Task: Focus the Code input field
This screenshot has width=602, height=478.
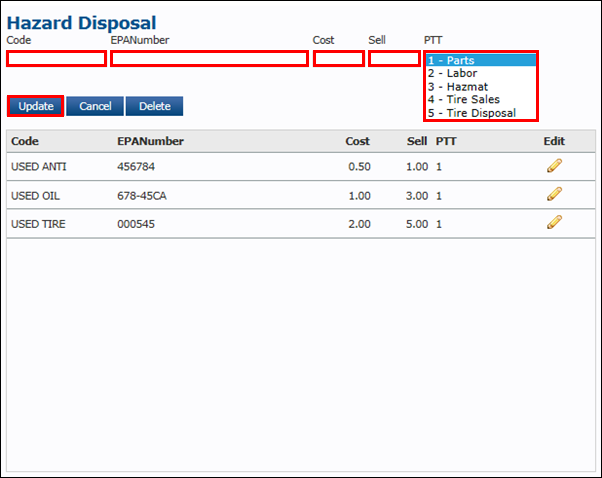Action: [56, 59]
